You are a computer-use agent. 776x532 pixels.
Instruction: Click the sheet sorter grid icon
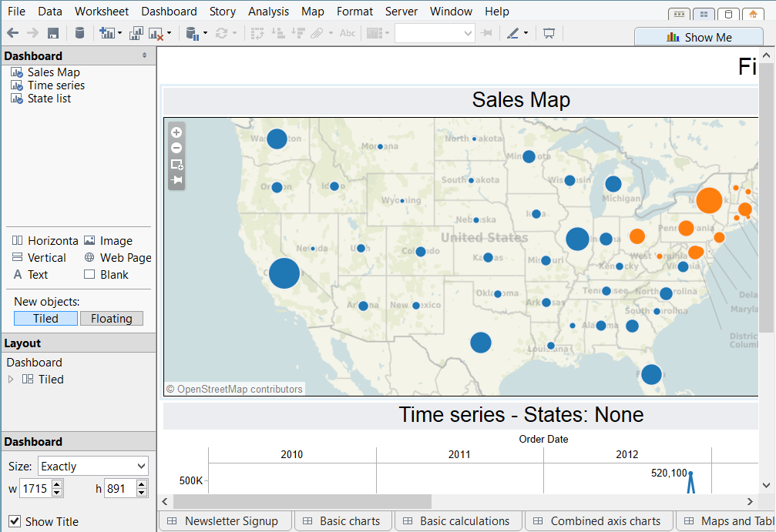coord(704,15)
